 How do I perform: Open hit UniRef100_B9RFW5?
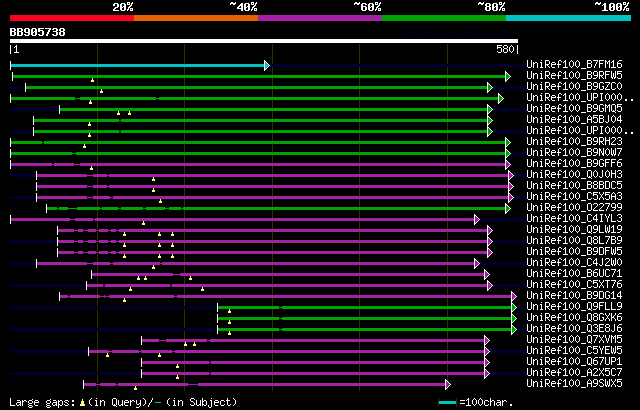(x=574, y=75)
